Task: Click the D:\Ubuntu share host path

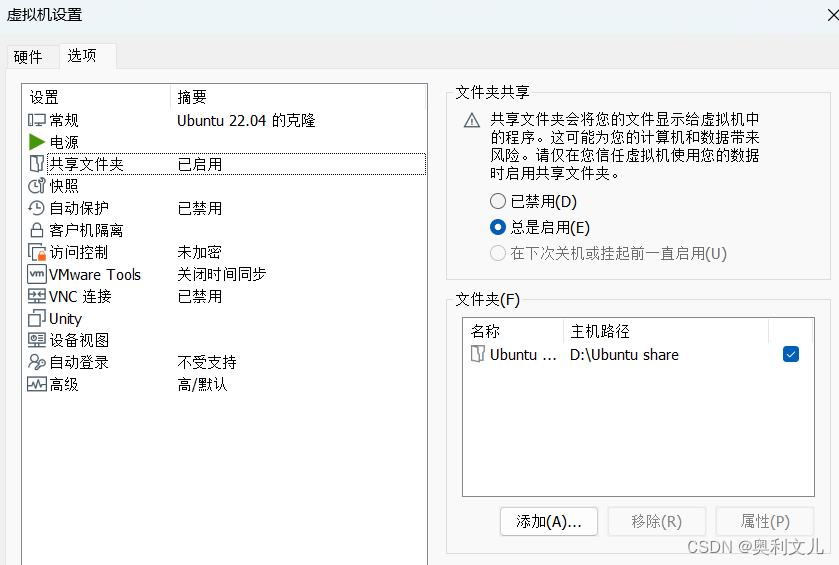Action: tap(624, 355)
